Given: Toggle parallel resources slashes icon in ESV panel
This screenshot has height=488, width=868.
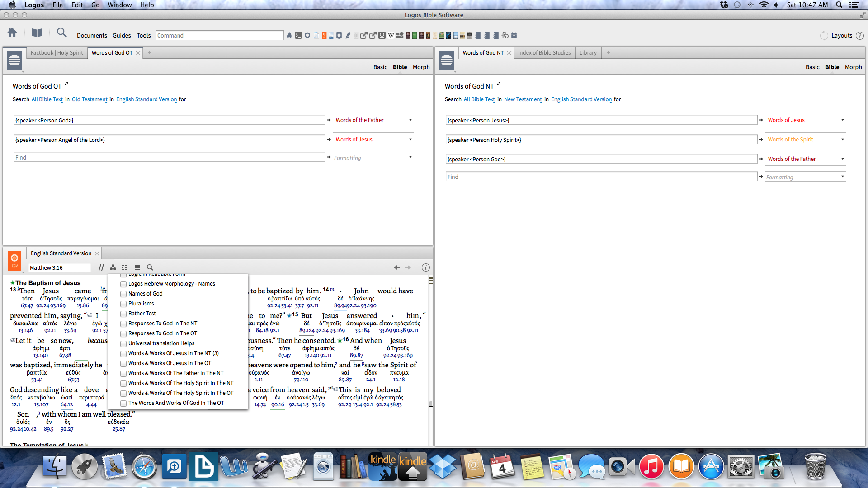Looking at the screenshot, I should pyautogui.click(x=101, y=267).
